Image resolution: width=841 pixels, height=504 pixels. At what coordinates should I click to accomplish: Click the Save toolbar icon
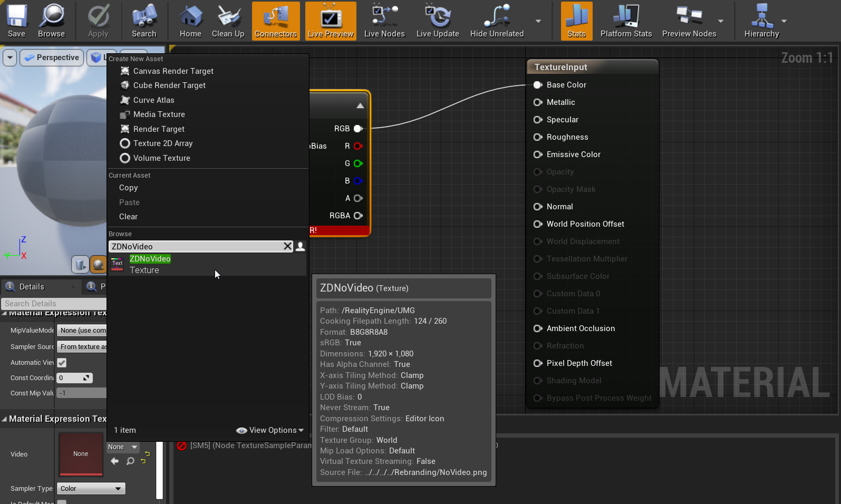pyautogui.click(x=16, y=21)
